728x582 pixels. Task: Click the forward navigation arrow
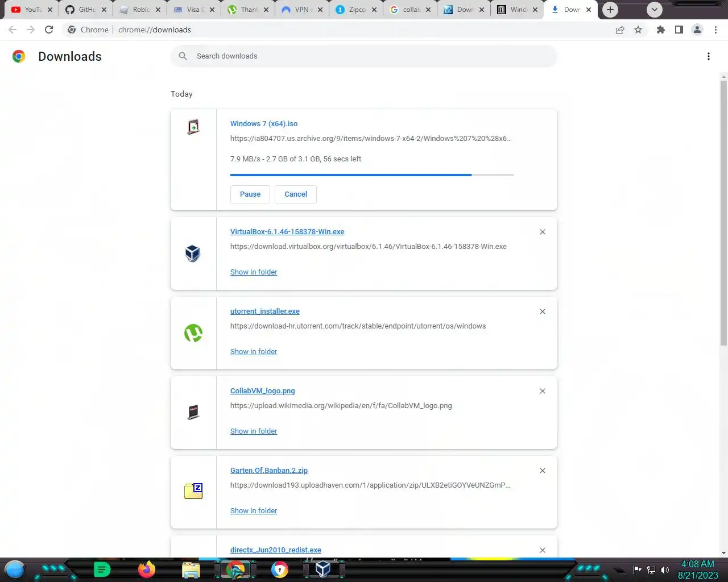(x=31, y=30)
